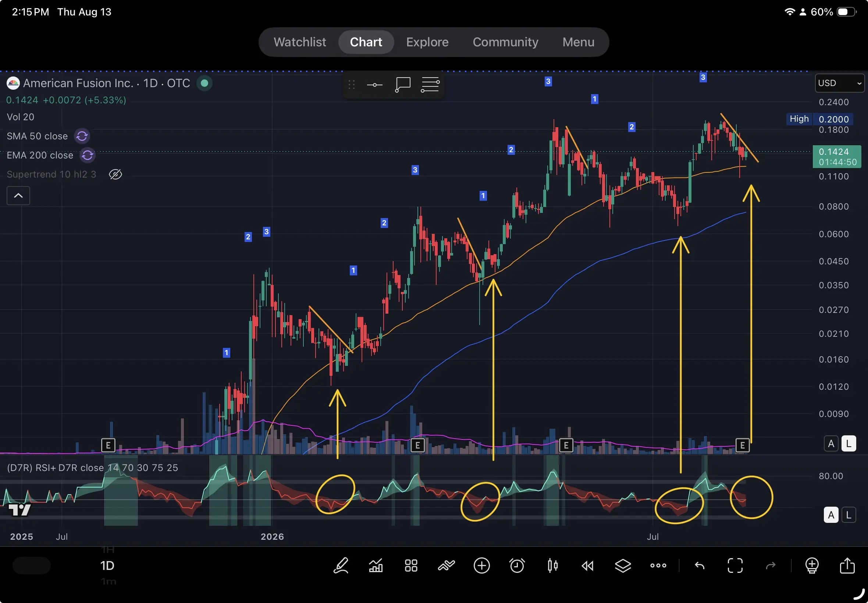Open the layout grid icon

click(411, 565)
